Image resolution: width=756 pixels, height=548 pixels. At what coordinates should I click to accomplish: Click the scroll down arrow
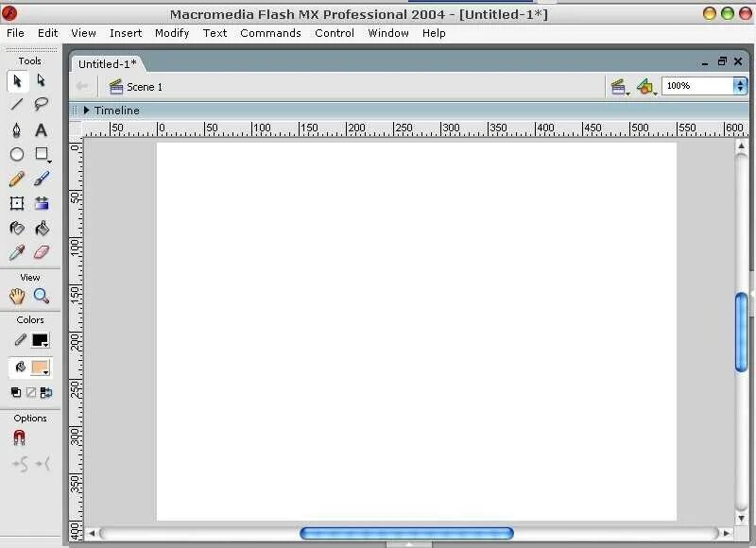[x=742, y=519]
